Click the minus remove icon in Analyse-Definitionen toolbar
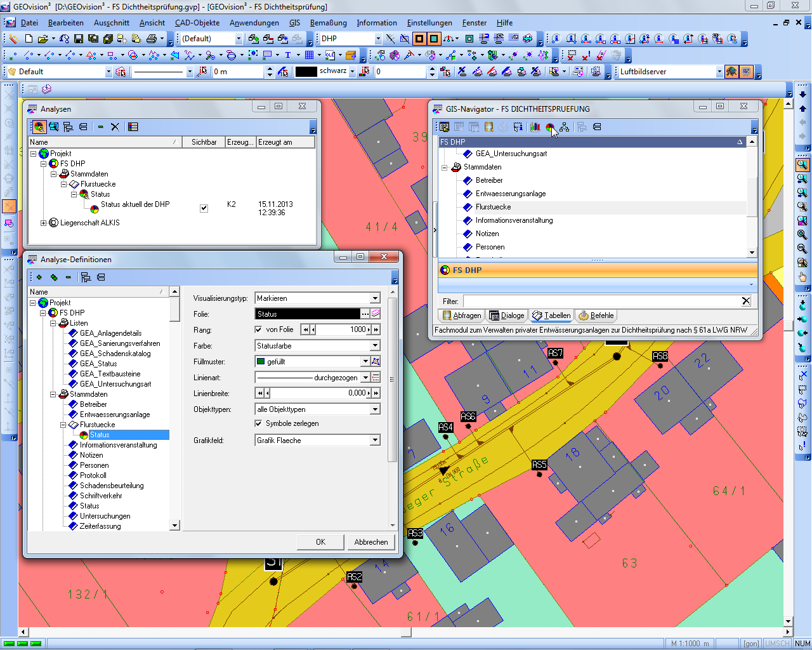The width and height of the screenshot is (812, 650). click(x=69, y=277)
